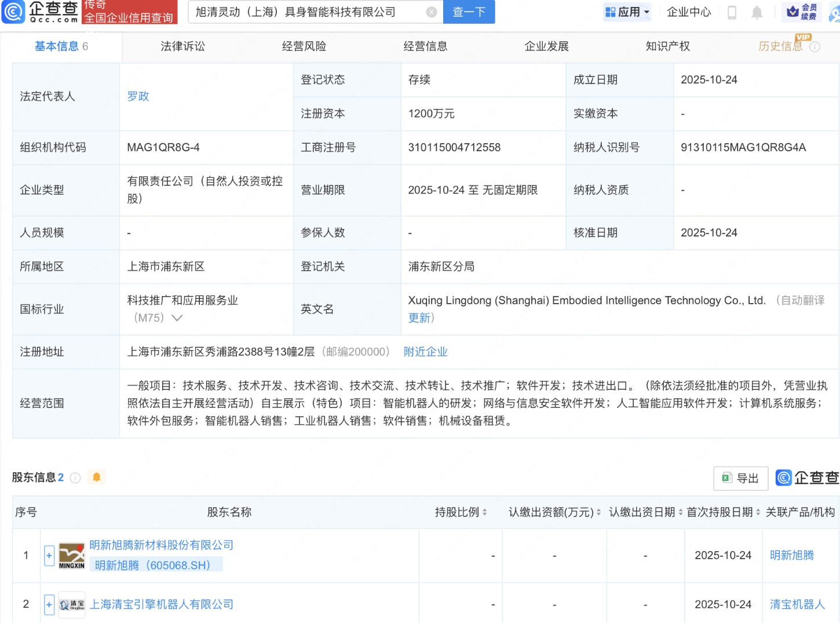
Task: Clear the search box with the X icon
Action: [x=431, y=12]
